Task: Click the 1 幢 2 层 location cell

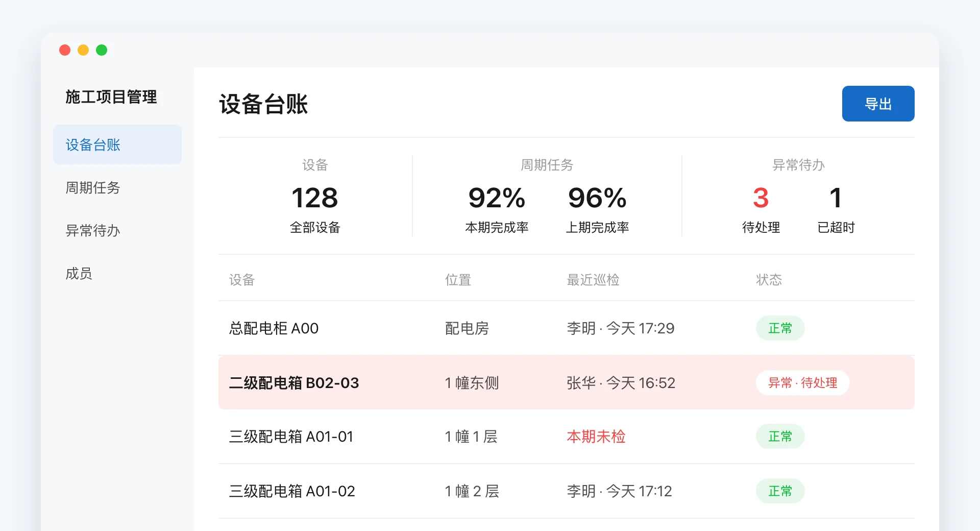Action: (x=472, y=491)
